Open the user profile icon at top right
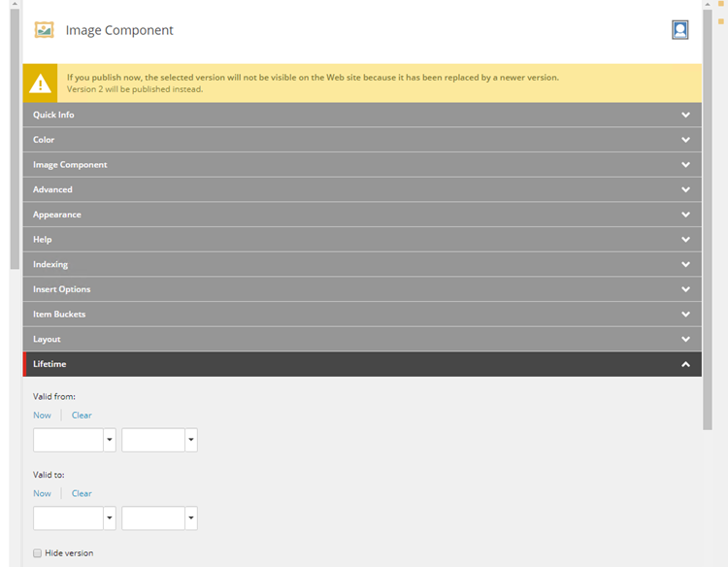 pos(679,30)
